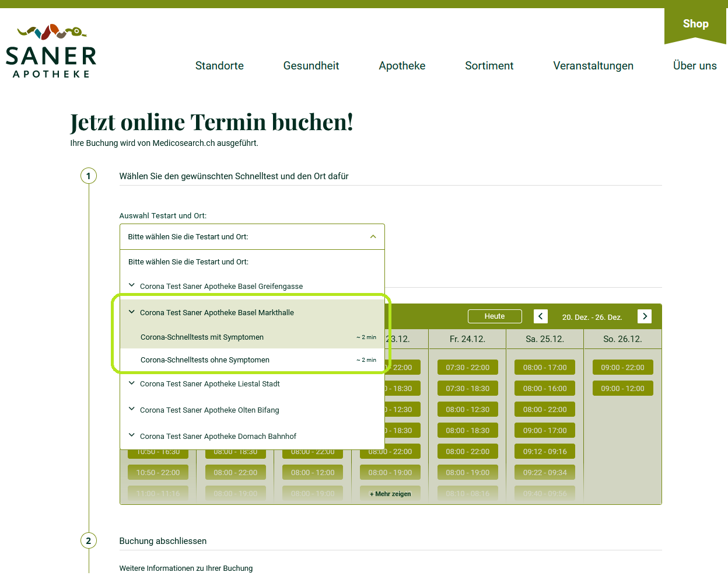Image resolution: width=728 pixels, height=586 pixels.
Task: Book Saturday 08:00 - 16:00 slot
Action: [545, 389]
